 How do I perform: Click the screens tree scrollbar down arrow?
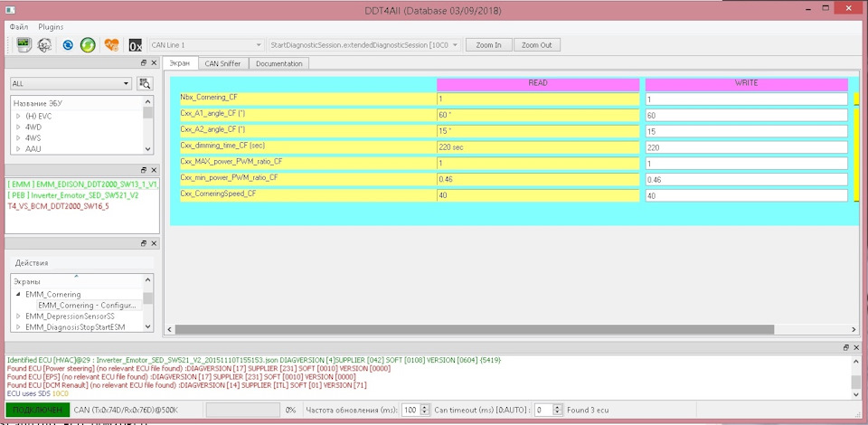[147, 327]
